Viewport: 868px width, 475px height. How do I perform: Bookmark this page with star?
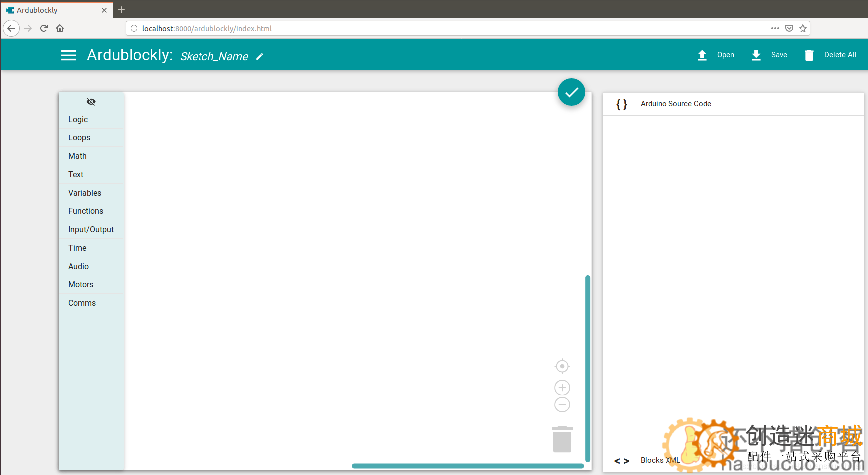coord(803,28)
